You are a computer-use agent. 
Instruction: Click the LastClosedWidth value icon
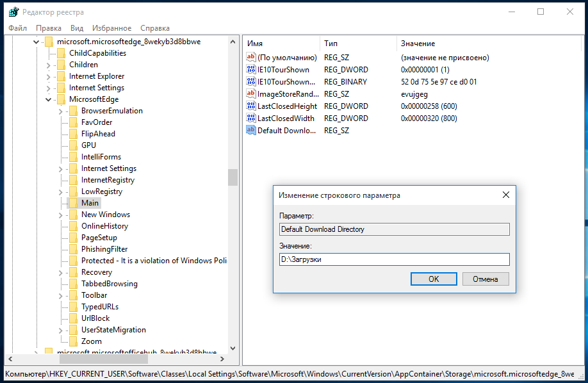point(250,118)
